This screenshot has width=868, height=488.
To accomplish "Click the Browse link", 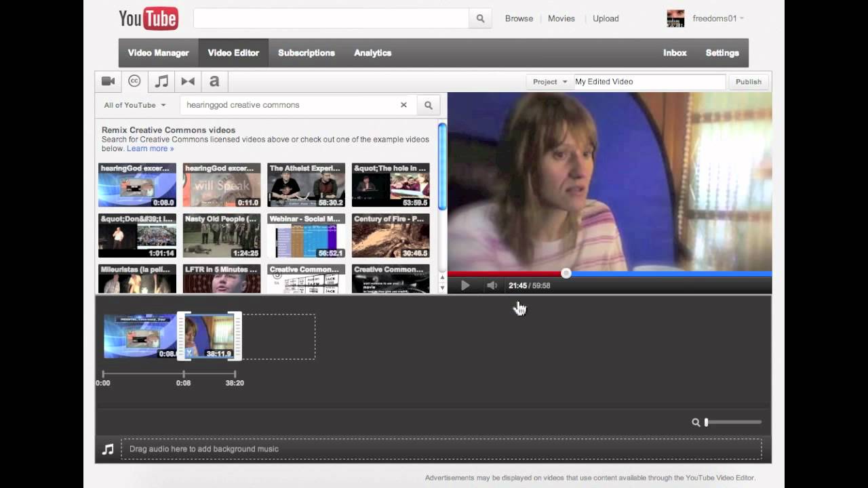I will (519, 18).
